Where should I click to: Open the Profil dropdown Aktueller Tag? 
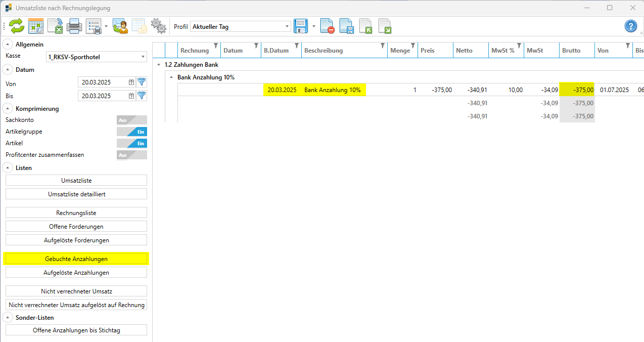click(x=240, y=26)
